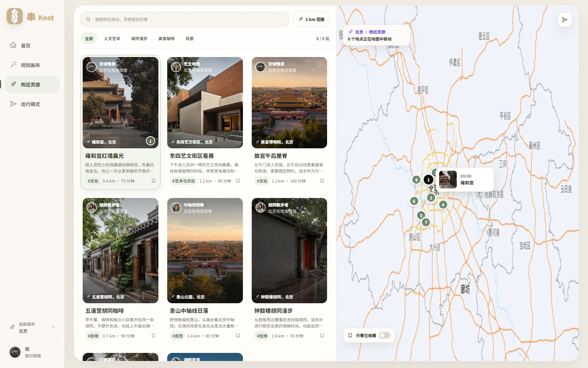Click the bookmark icon beside 只看已收藏
This screenshot has height=368, width=588.
pyautogui.click(x=350, y=335)
